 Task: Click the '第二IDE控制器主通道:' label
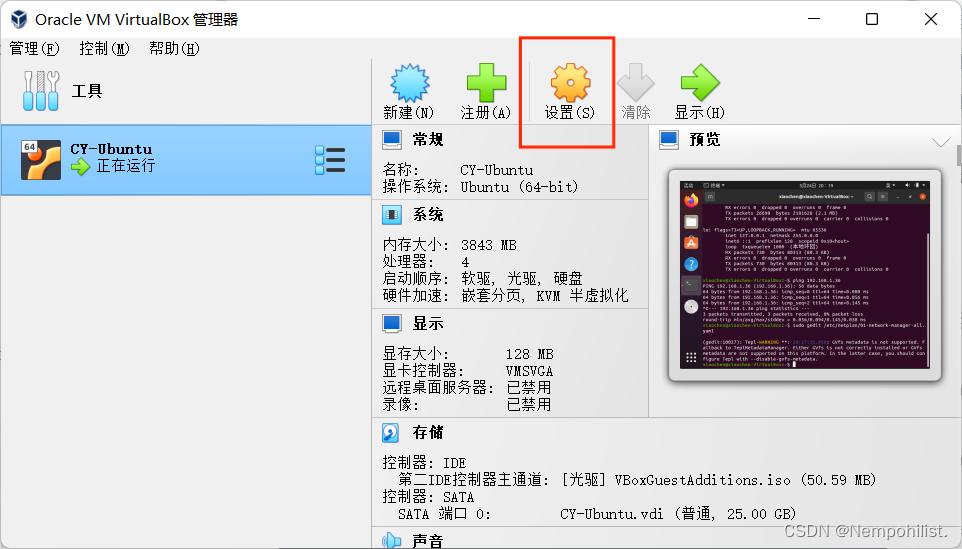474,480
